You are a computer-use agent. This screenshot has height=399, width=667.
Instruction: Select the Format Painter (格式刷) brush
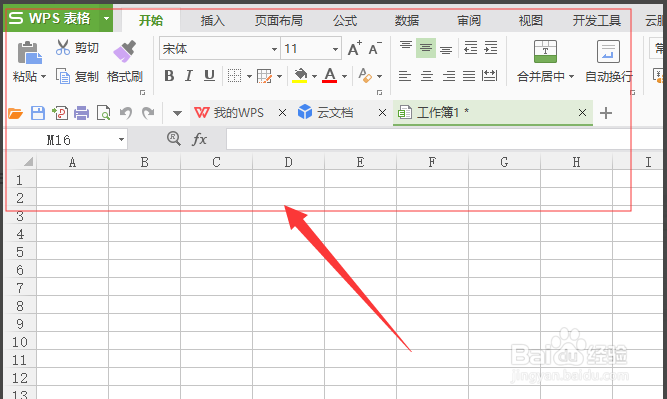click(x=125, y=51)
